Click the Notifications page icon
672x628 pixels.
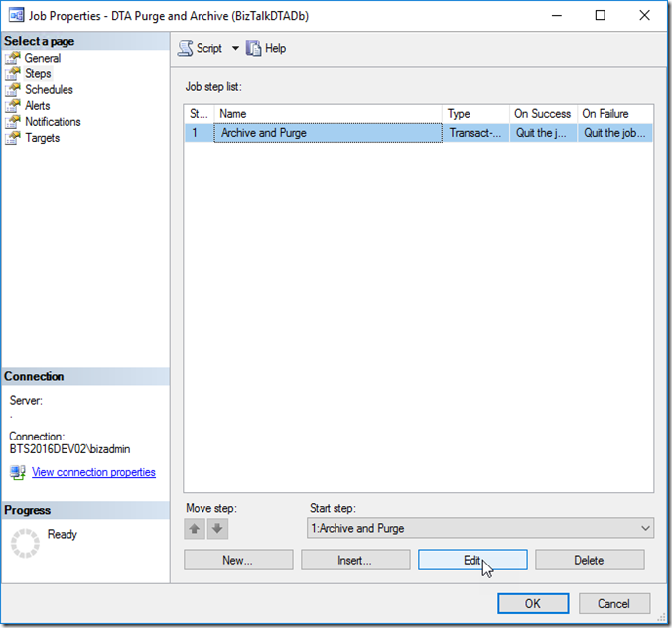point(13,122)
